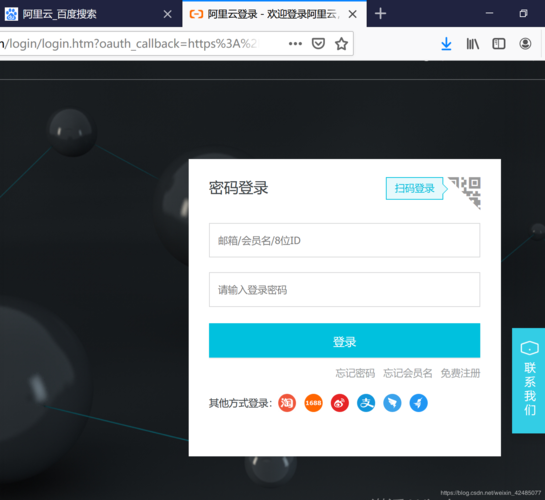Image resolution: width=545 pixels, height=500 pixels.
Task: Open the Downloads arrow icon
Action: pos(446,44)
